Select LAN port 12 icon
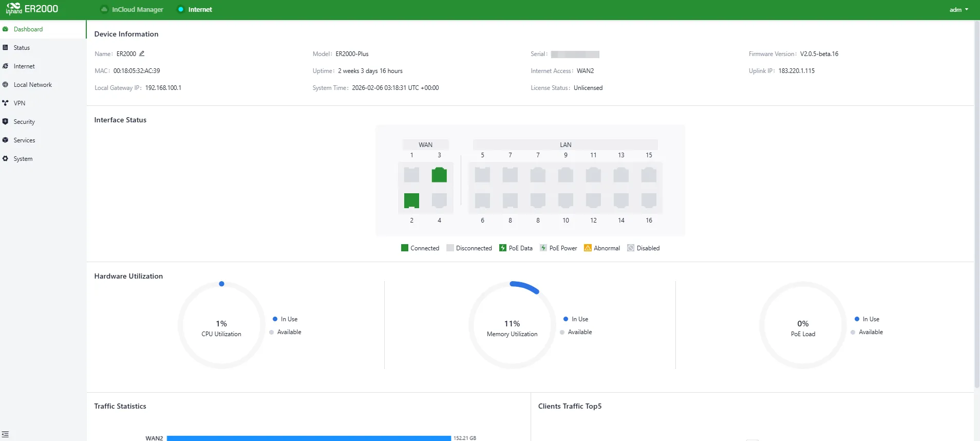The width and height of the screenshot is (980, 441). 593,200
